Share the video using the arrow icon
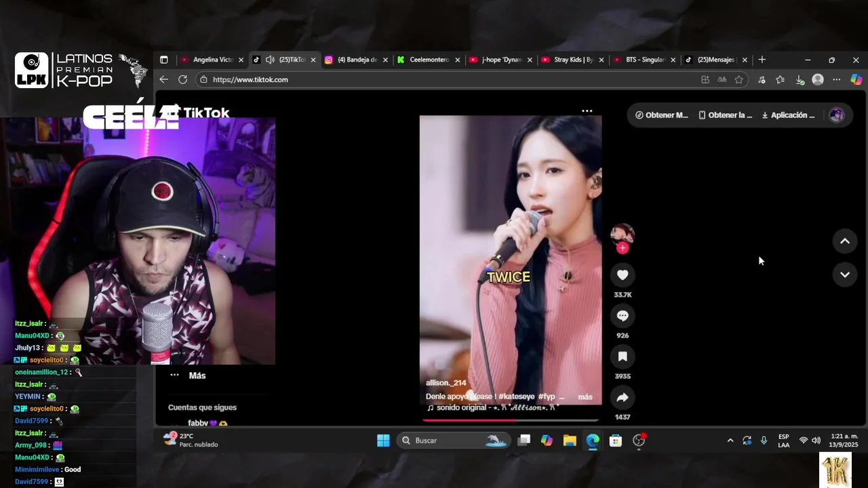Screen dimensions: 868x488 pyautogui.click(x=622, y=397)
